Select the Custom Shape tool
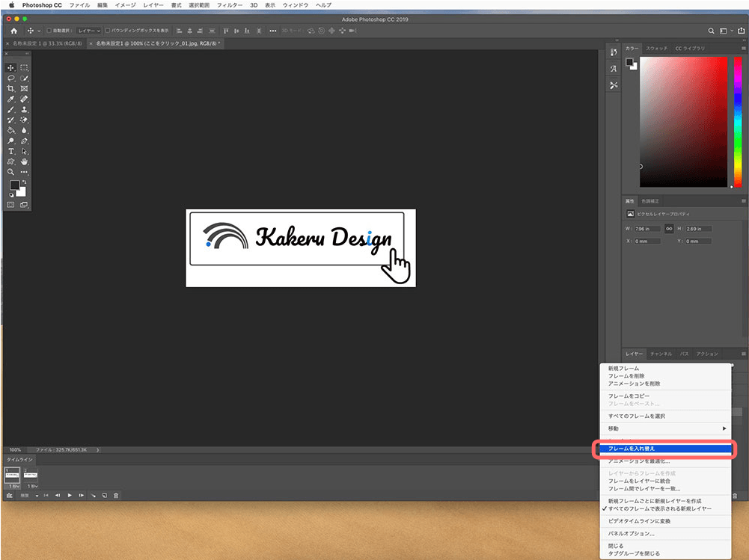Screen dimensions: 749x560 coord(10,161)
